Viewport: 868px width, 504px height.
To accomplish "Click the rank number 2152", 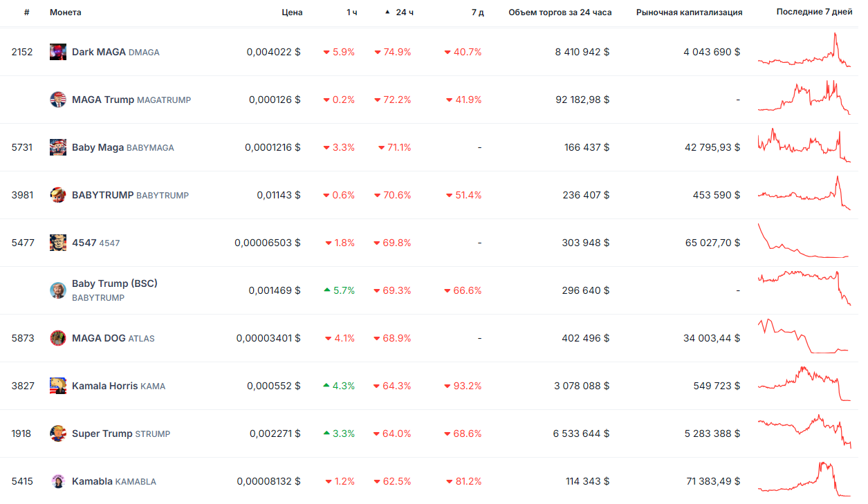I will 22,52.
